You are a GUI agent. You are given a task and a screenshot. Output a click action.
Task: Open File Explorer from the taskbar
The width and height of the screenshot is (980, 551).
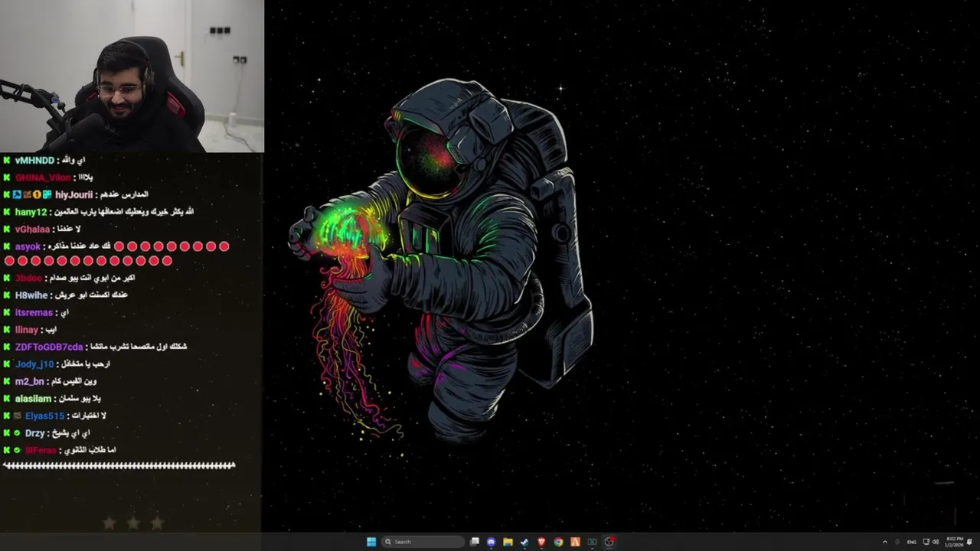click(508, 542)
